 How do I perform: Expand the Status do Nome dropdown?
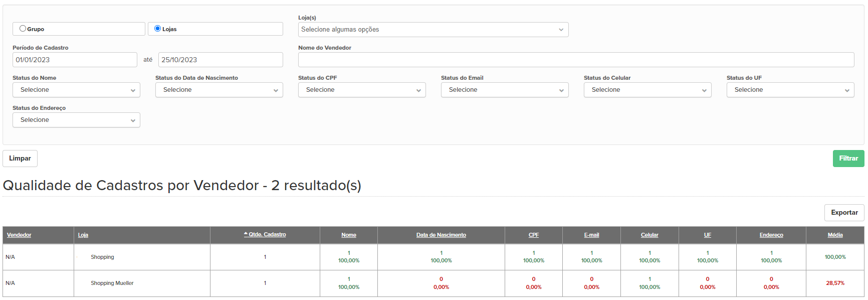[x=76, y=90]
